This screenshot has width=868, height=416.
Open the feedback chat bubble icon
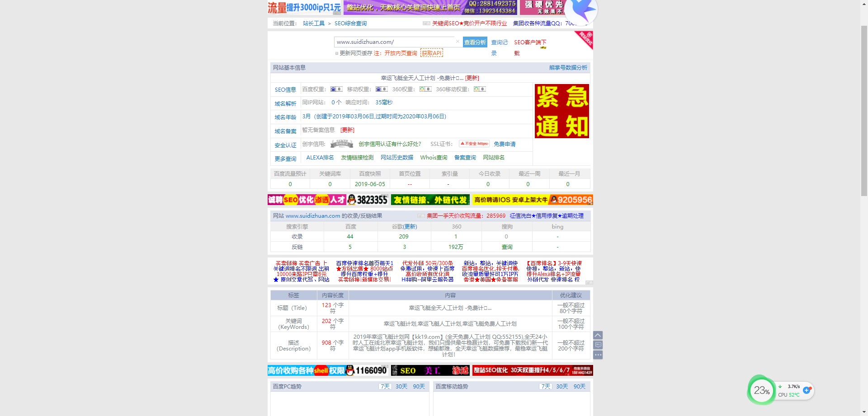(x=598, y=345)
